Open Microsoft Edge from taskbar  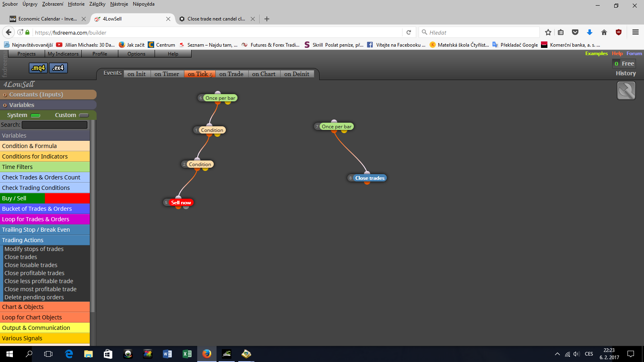pos(69,354)
